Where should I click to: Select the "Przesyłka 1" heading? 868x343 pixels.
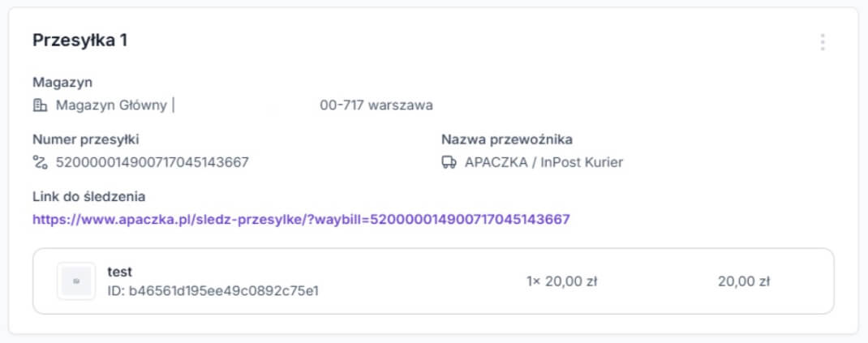click(x=79, y=41)
